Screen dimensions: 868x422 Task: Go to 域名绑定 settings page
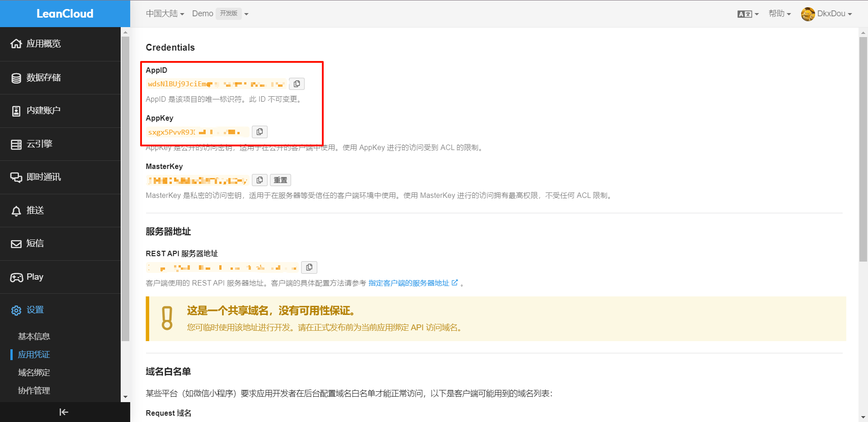point(34,373)
